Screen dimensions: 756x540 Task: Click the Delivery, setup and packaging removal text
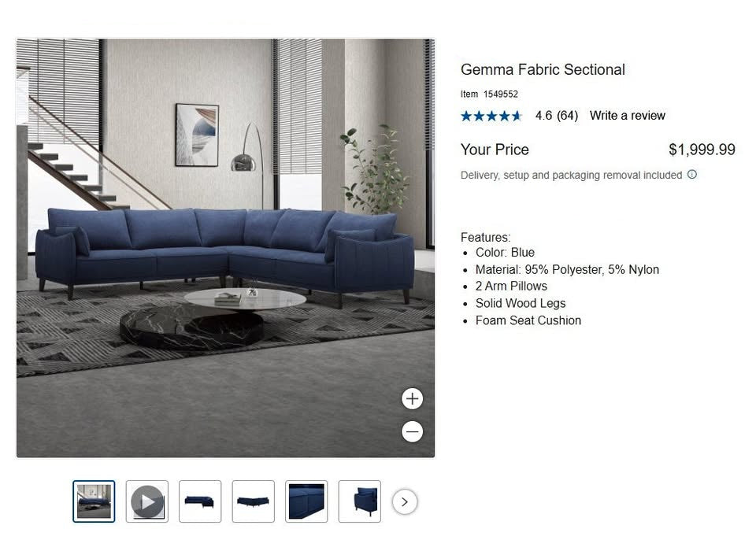pos(572,175)
